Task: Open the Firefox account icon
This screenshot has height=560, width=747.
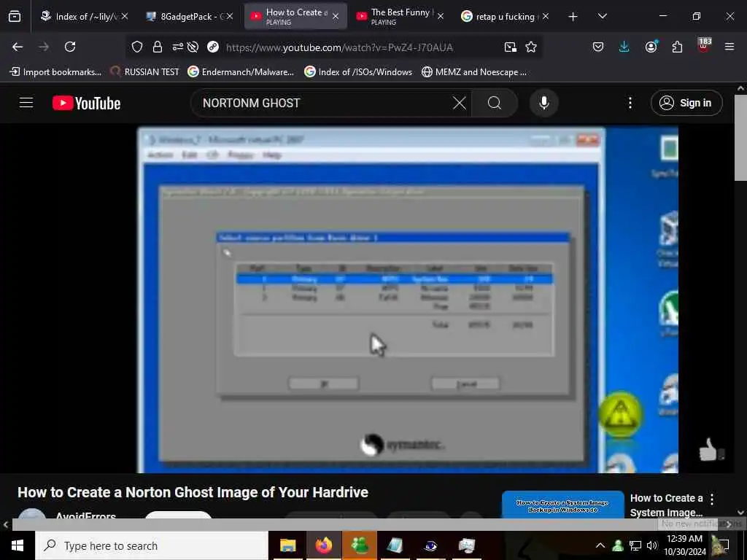Action: click(651, 47)
